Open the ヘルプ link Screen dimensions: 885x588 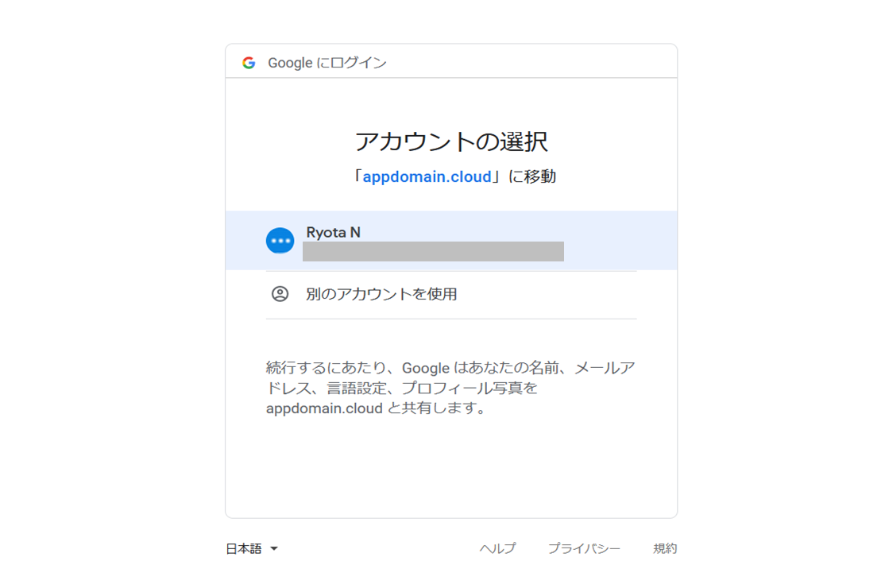(497, 549)
